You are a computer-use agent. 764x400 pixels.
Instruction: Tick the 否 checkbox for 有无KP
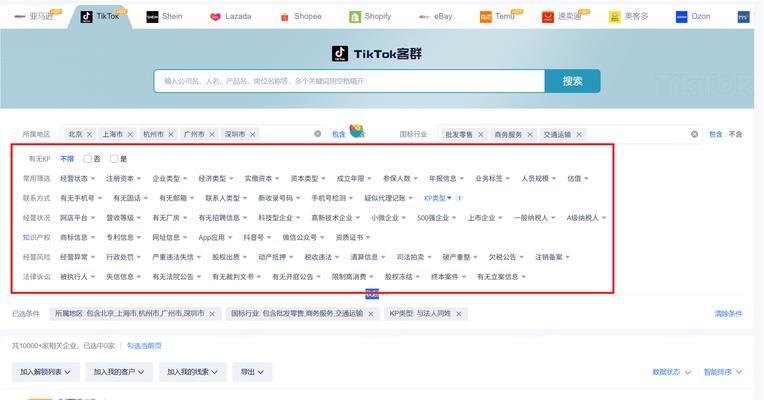point(88,159)
